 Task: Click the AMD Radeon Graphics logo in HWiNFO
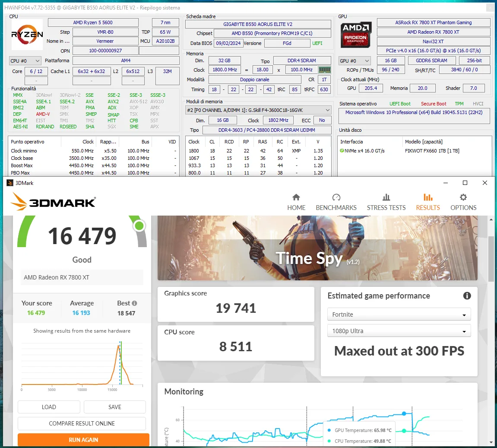click(x=356, y=35)
